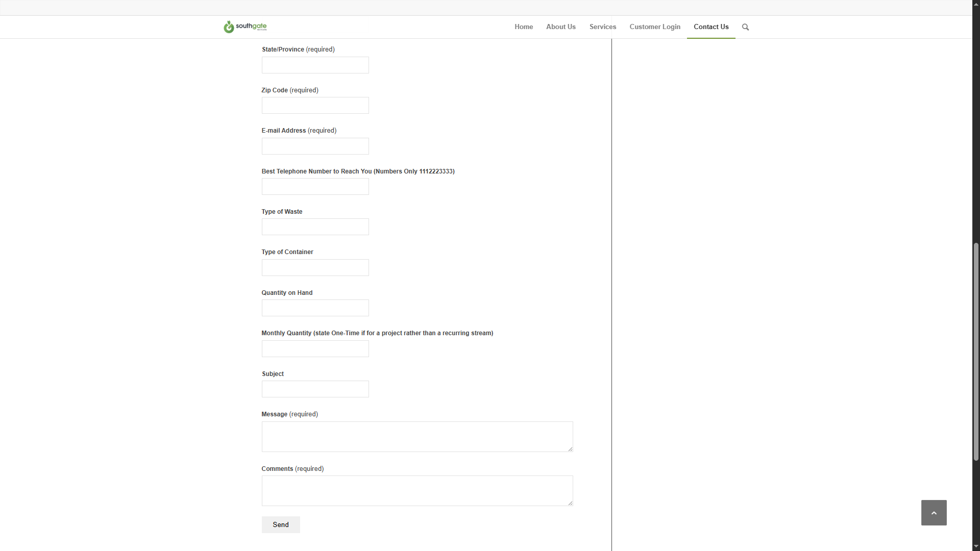This screenshot has width=980, height=551.
Task: Go to Customer Login page
Action: tap(654, 27)
